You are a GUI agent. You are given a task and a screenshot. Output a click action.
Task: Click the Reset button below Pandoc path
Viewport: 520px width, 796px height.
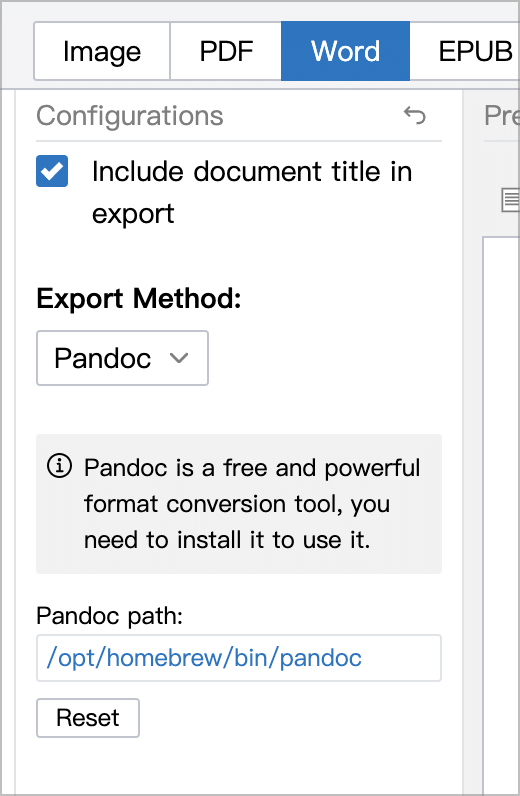88,718
